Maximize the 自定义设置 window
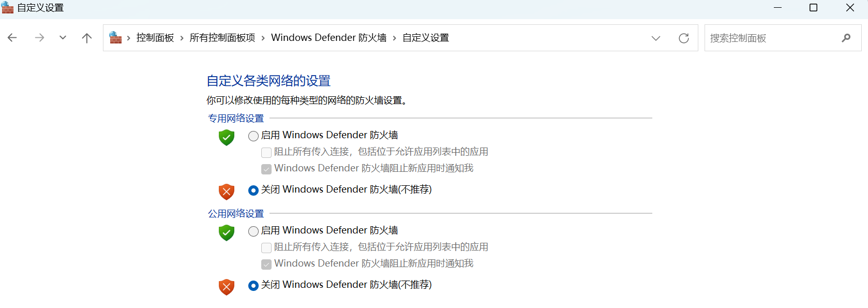This screenshot has height=308, width=868. tap(813, 8)
